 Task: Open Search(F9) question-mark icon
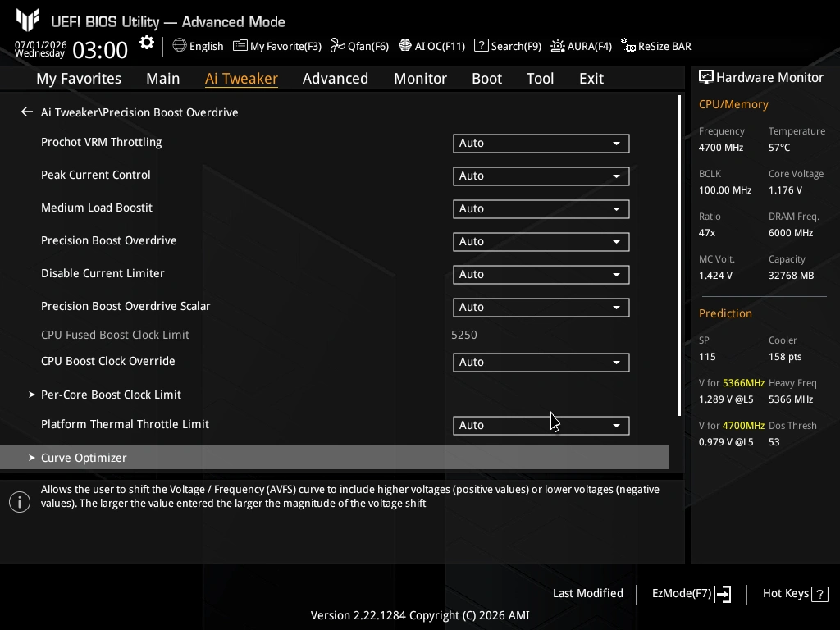(481, 46)
